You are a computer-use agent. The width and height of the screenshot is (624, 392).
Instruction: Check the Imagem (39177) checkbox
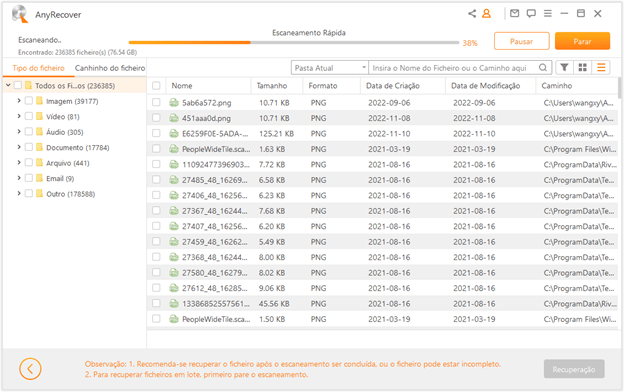tap(29, 101)
